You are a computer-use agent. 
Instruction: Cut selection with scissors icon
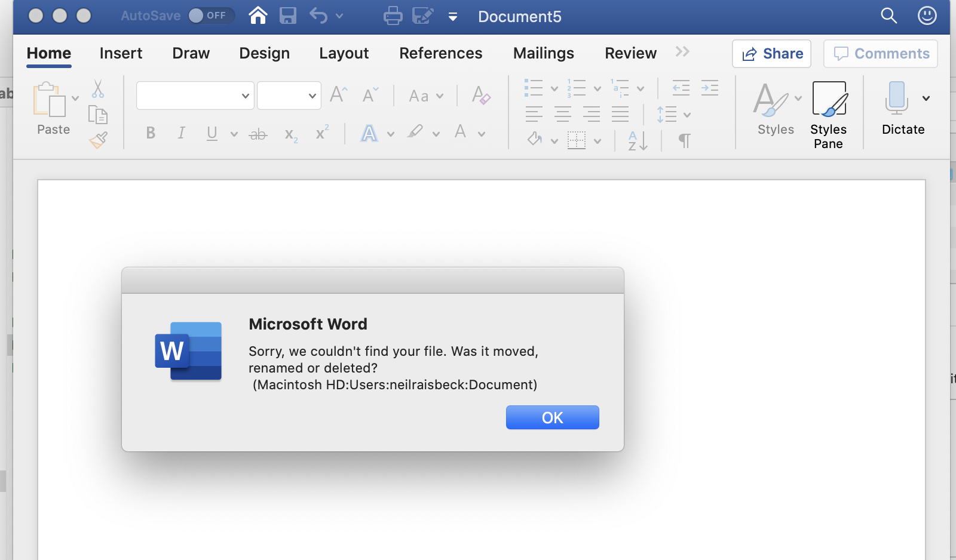[98, 89]
